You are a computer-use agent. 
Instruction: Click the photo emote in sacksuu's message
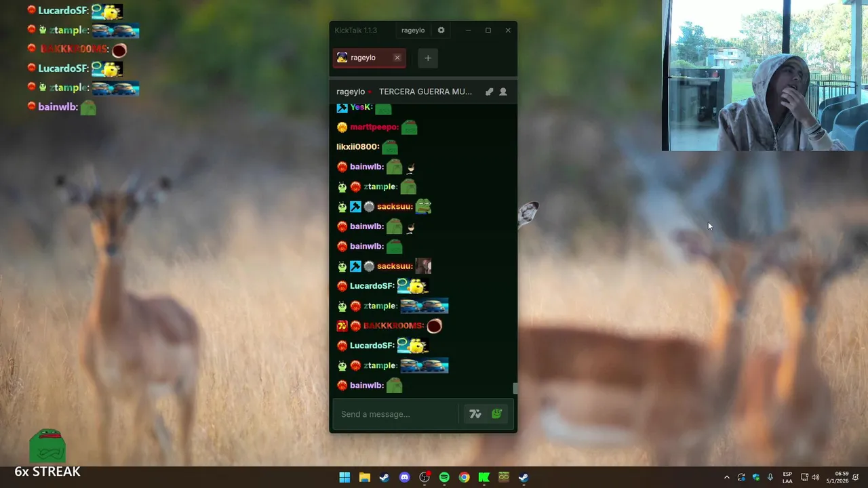click(x=423, y=266)
